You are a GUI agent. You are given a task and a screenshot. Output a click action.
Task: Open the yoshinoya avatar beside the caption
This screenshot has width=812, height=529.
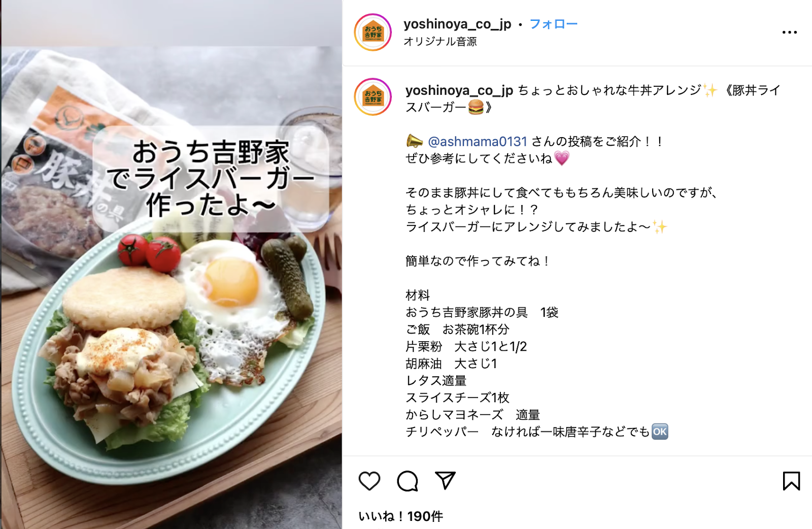click(373, 97)
